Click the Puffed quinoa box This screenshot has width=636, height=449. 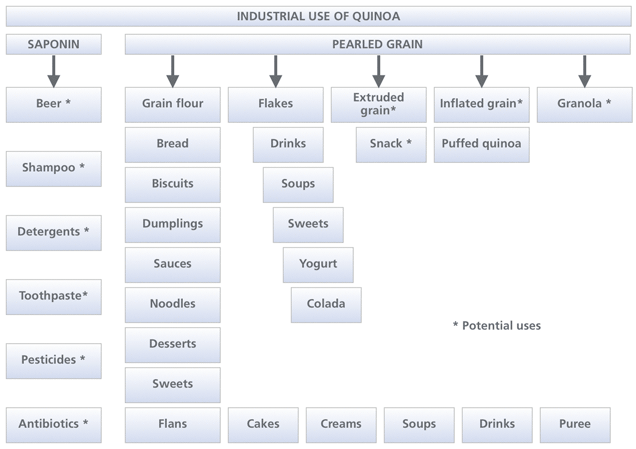[481, 144]
